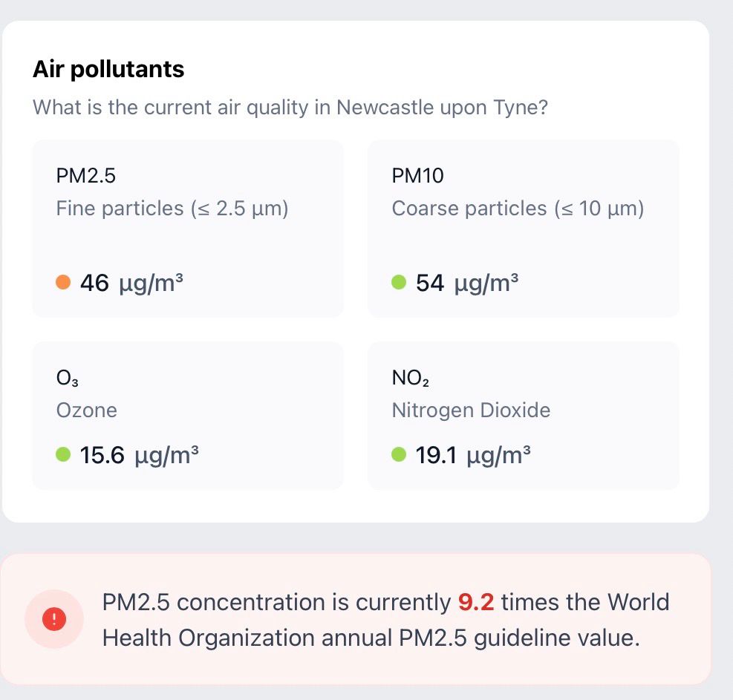
Task: Select the Ozone pollutant card
Action: coord(186,415)
